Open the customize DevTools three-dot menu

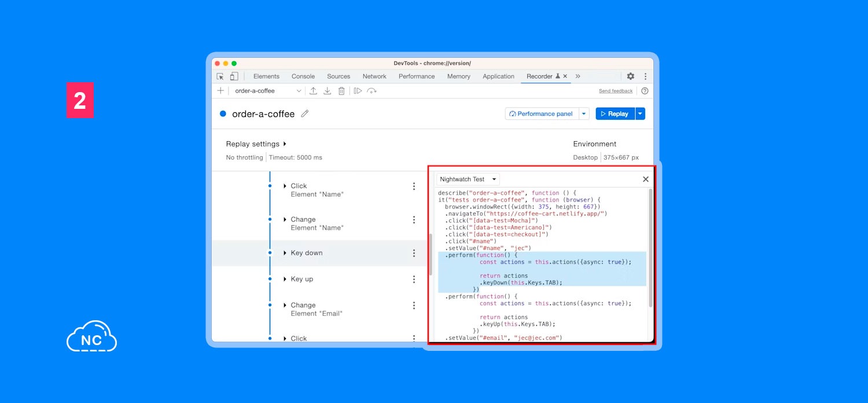[x=645, y=76]
